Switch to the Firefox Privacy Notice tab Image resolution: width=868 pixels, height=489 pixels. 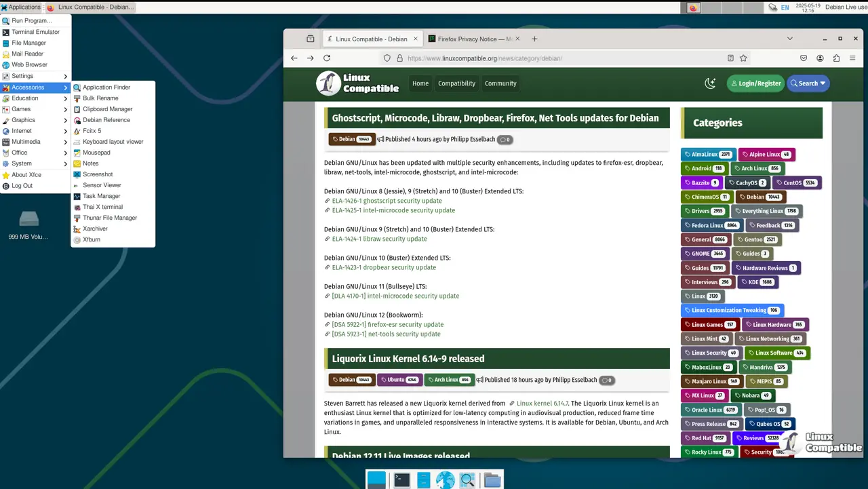pos(476,39)
